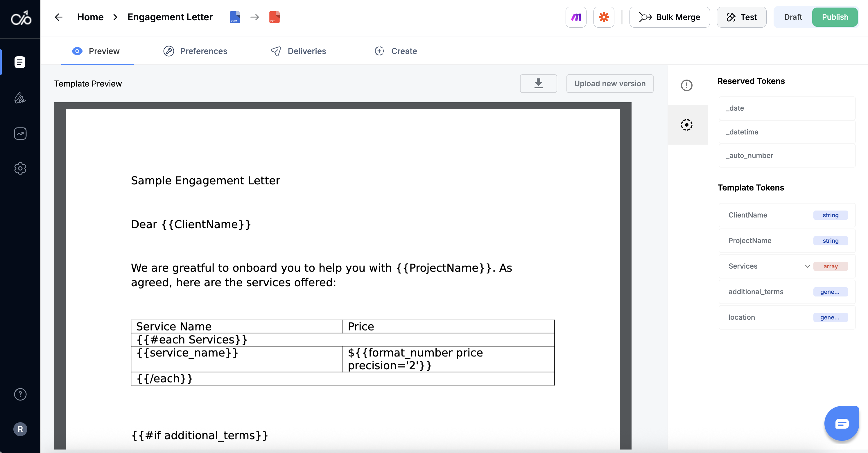The width and height of the screenshot is (868, 453).
Task: Click Upload new version button
Action: pos(609,84)
